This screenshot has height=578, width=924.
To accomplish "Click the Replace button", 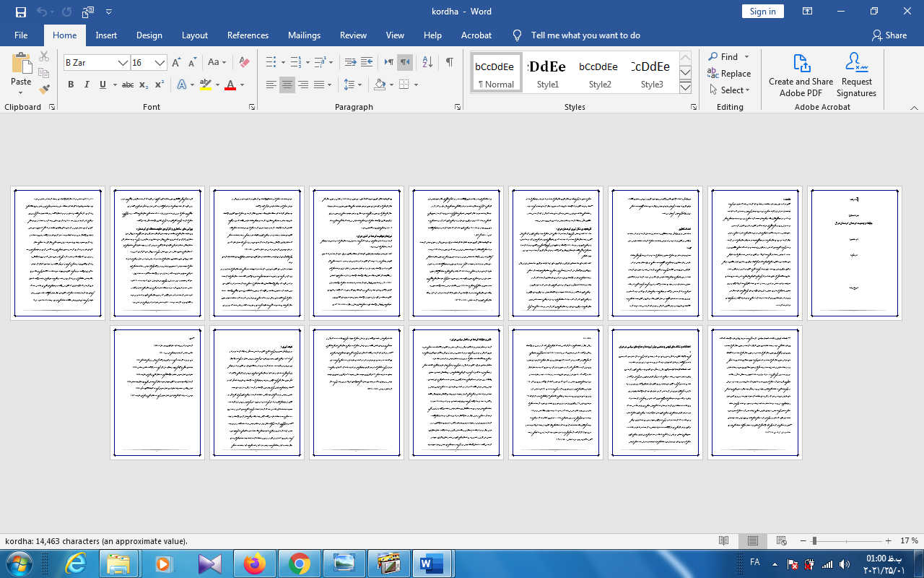I will [x=729, y=74].
